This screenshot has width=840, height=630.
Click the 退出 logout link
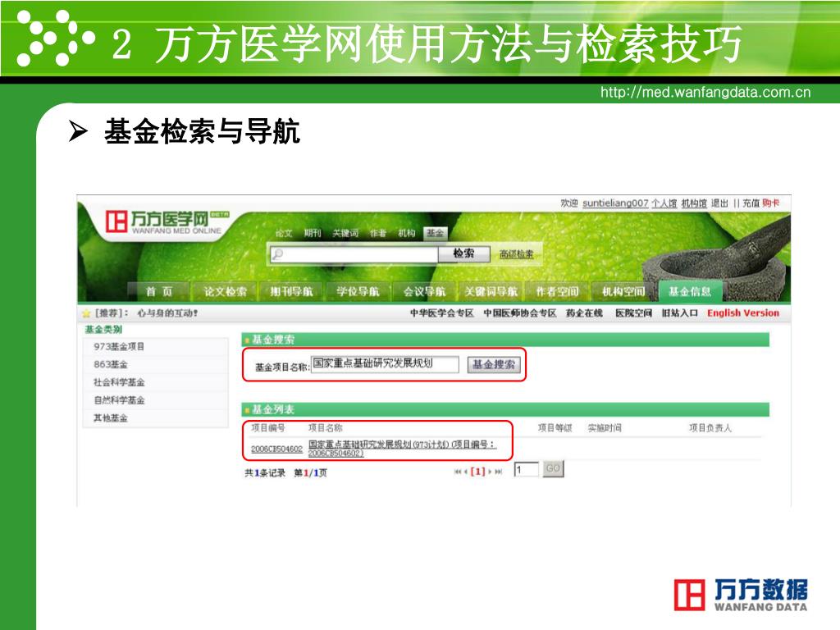(720, 203)
